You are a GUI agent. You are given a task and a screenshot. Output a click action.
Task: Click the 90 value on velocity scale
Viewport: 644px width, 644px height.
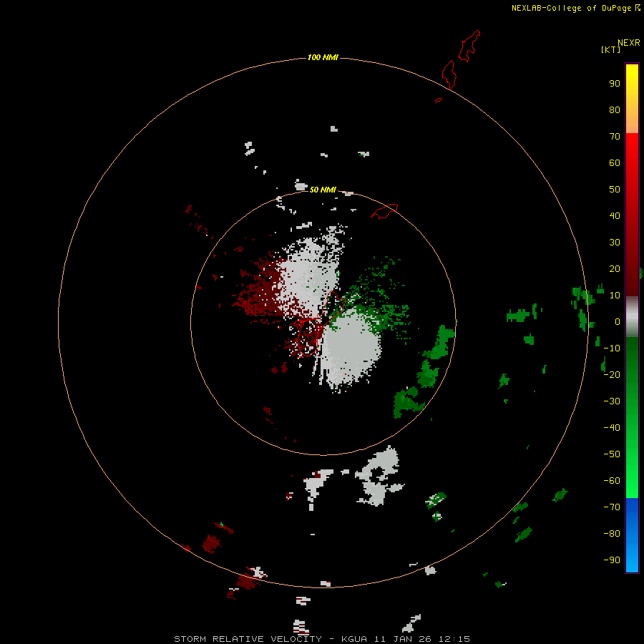(615, 84)
